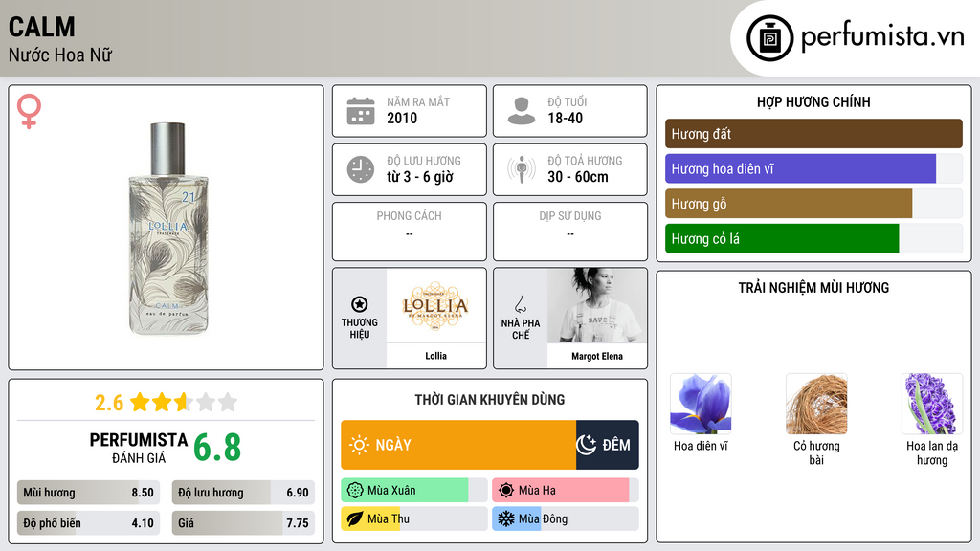Click the clock icon beside Độ lưu hương
The width and height of the screenshot is (980, 551).
(361, 169)
